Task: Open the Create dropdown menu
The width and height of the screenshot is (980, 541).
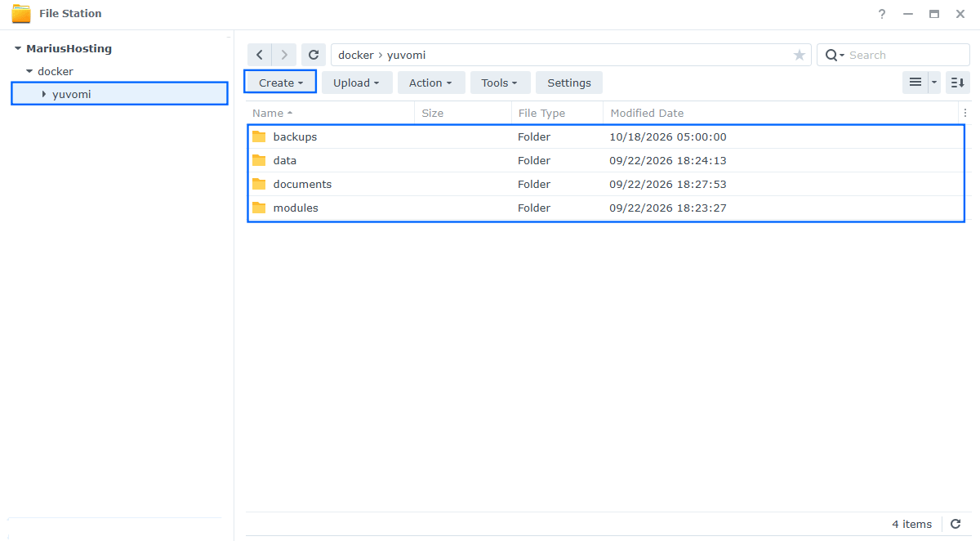Action: click(x=280, y=83)
